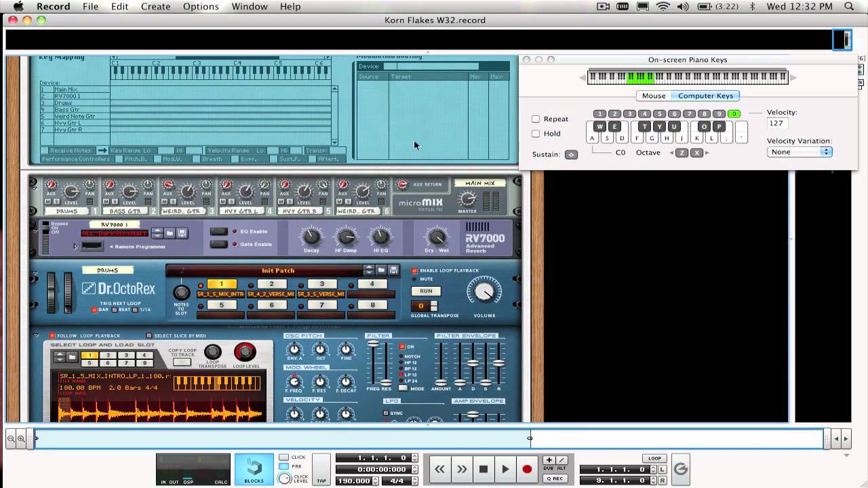Click the filter MODE button
The width and height of the screenshot is (868, 488).
click(x=403, y=388)
